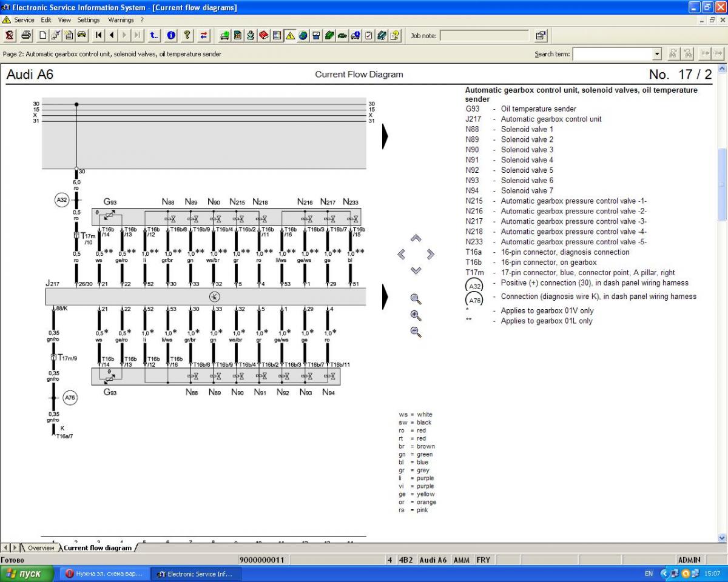The height and width of the screenshot is (582, 728).
Task: Open the пуск Start button
Action: pyautogui.click(x=29, y=574)
